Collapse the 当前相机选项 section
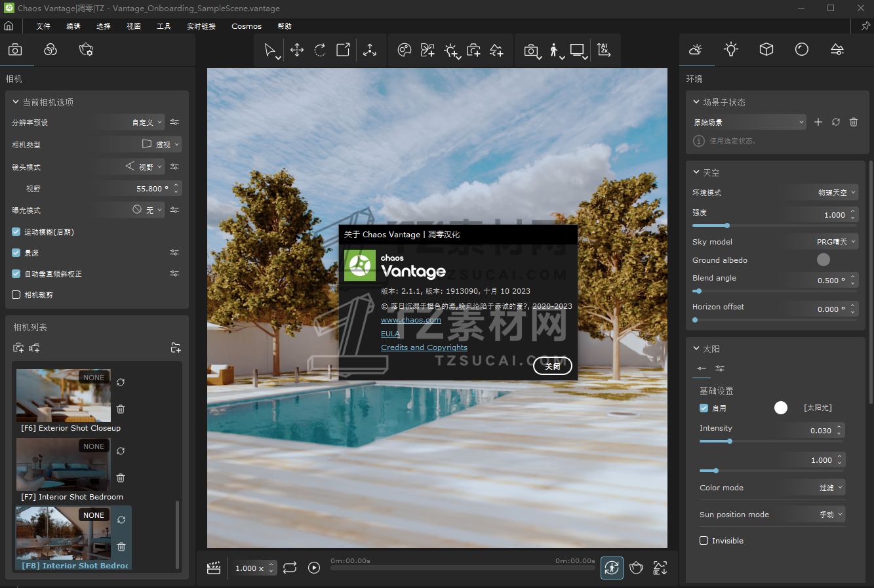This screenshot has width=874, height=588. (x=16, y=102)
